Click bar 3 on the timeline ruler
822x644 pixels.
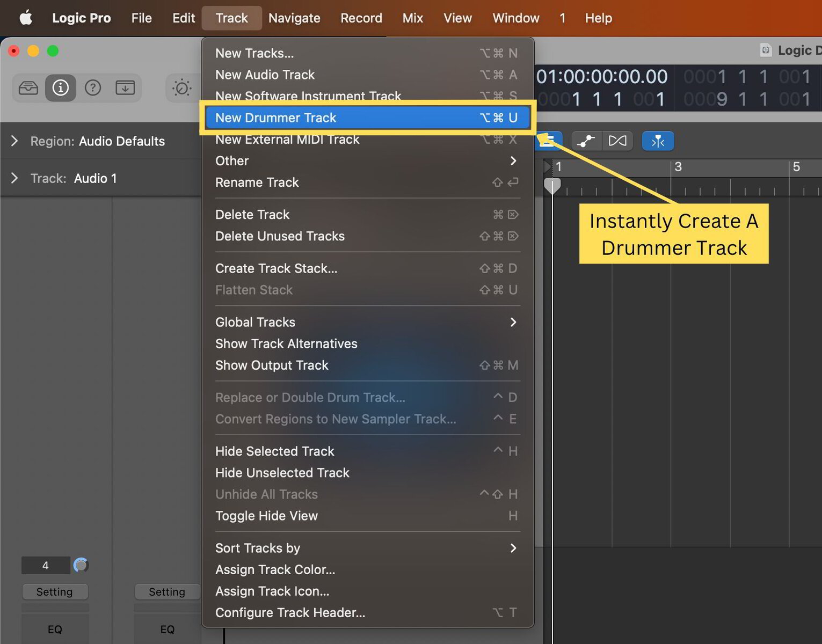point(678,167)
